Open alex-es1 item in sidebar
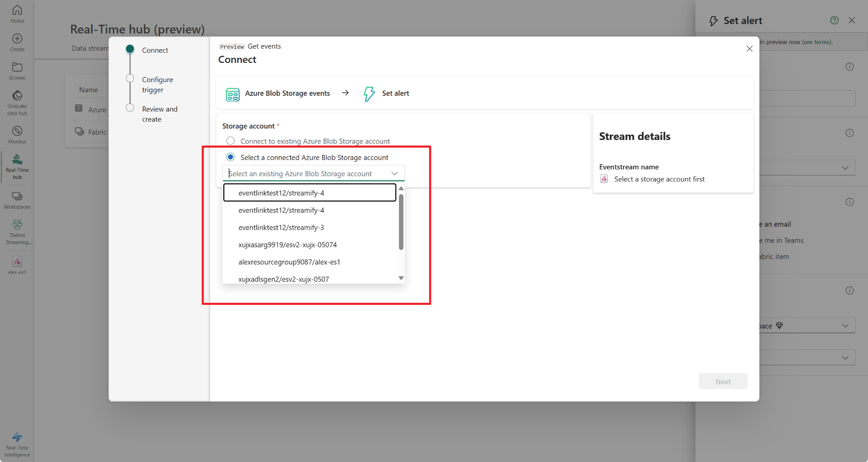This screenshot has height=462, width=868. coord(17,265)
